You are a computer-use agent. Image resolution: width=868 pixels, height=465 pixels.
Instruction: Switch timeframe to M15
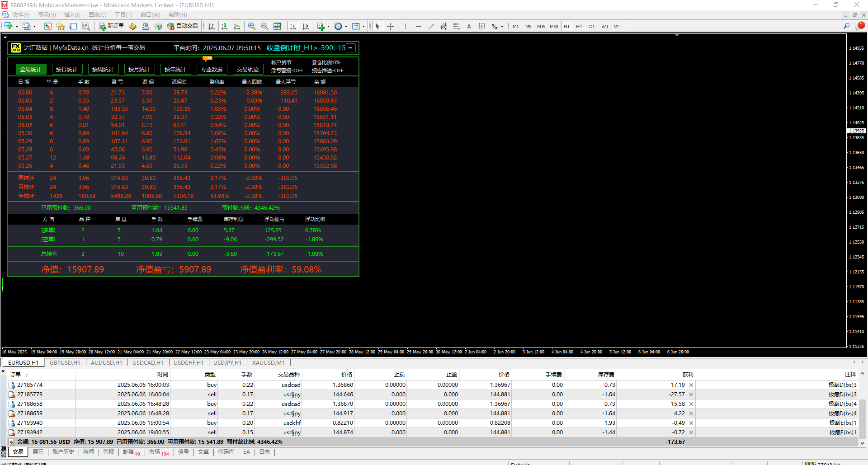(x=541, y=26)
